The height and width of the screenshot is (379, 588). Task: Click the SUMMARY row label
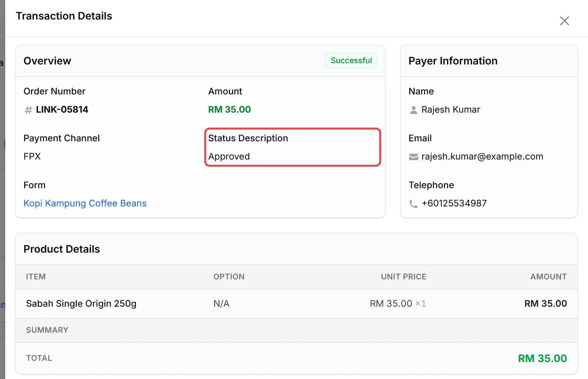47,330
